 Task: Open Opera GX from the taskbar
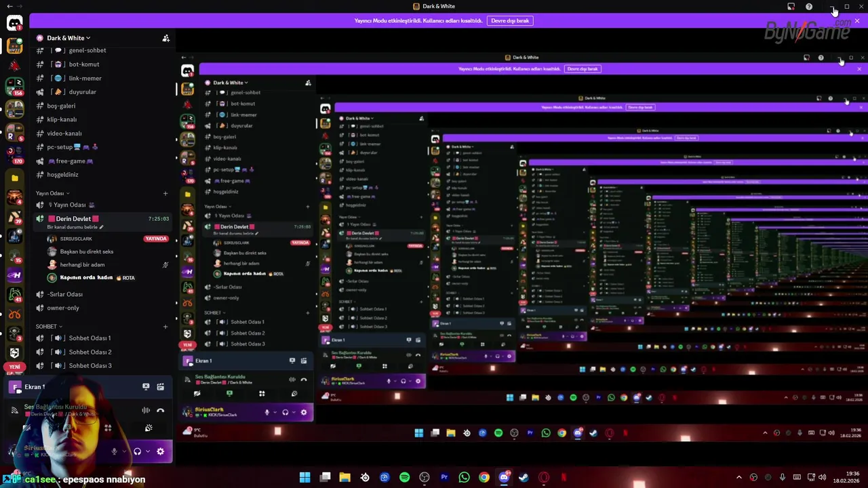click(543, 477)
